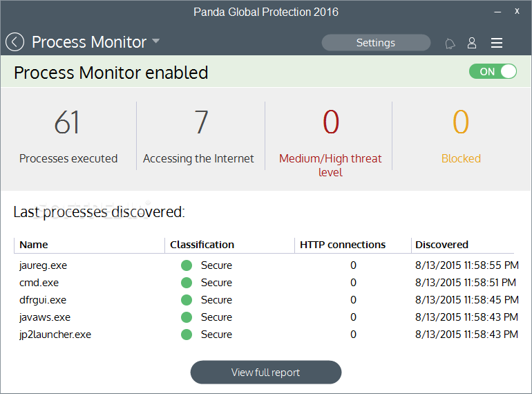Click Secure label in jaureg.exe row
The width and height of the screenshot is (532, 394).
coord(216,265)
